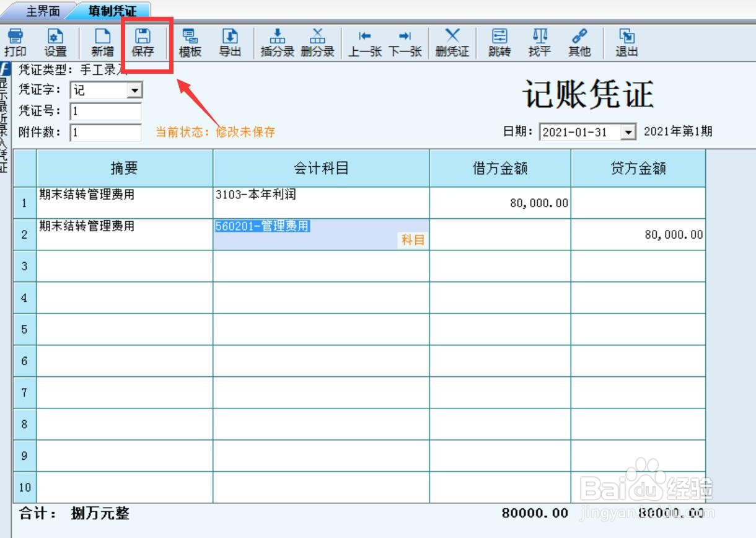756x538 pixels.
Task: Open the 跳转 jump tool
Action: click(x=499, y=43)
